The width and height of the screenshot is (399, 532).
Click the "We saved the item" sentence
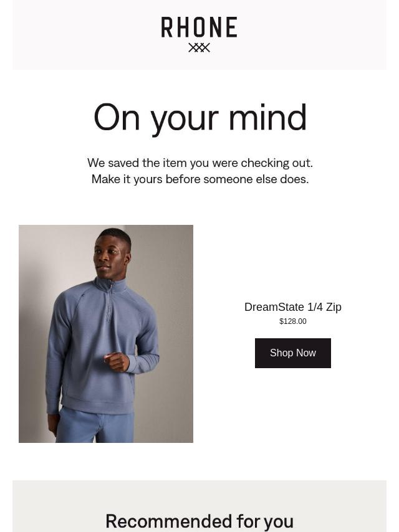tap(199, 163)
